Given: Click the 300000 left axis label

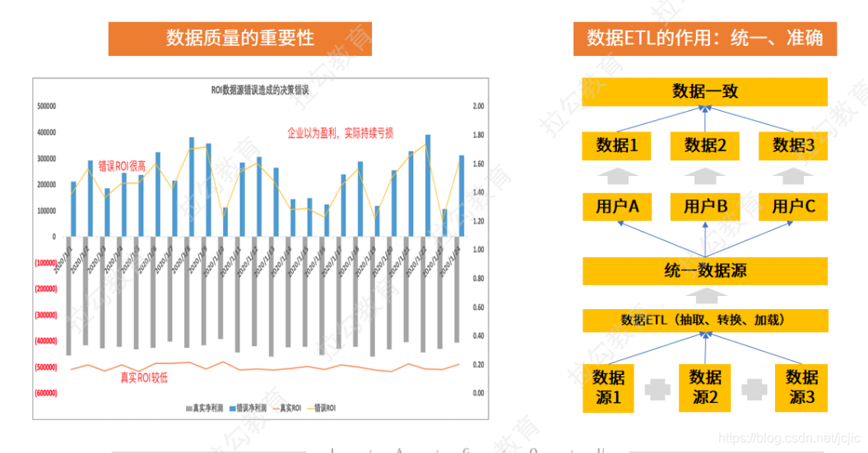Looking at the screenshot, I should pyautogui.click(x=47, y=159).
